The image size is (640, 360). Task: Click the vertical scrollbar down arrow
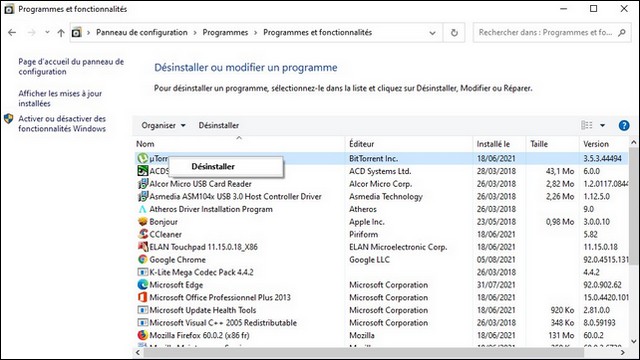[x=633, y=341]
